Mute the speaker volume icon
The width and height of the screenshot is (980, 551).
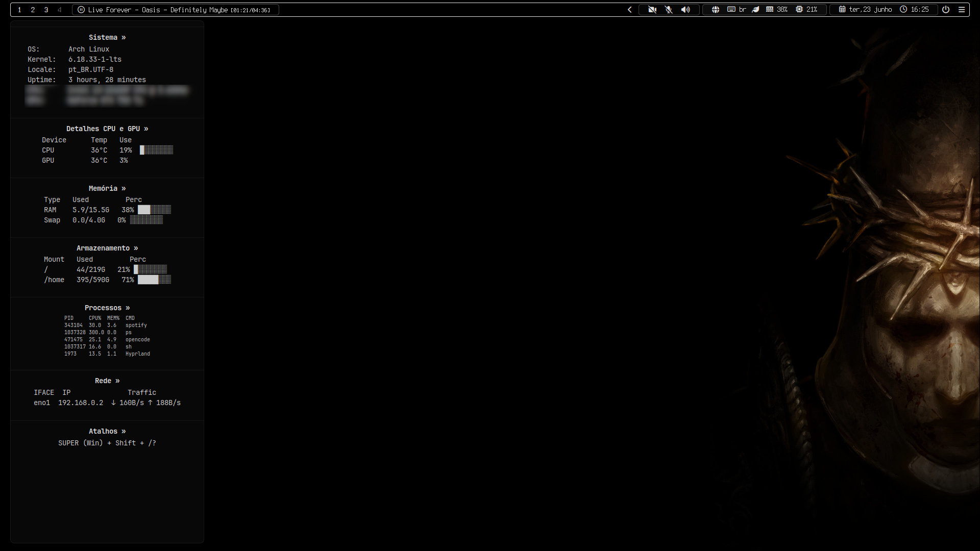(685, 10)
